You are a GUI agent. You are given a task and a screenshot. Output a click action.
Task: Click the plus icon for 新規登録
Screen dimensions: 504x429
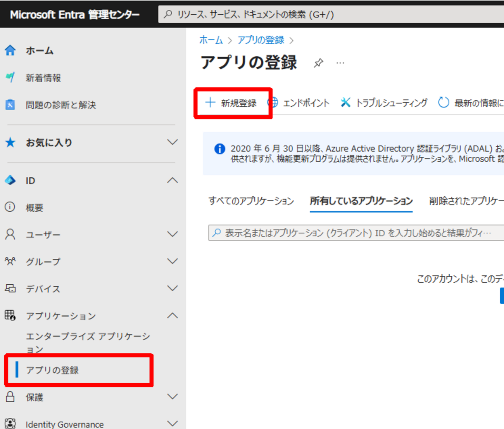coord(210,102)
